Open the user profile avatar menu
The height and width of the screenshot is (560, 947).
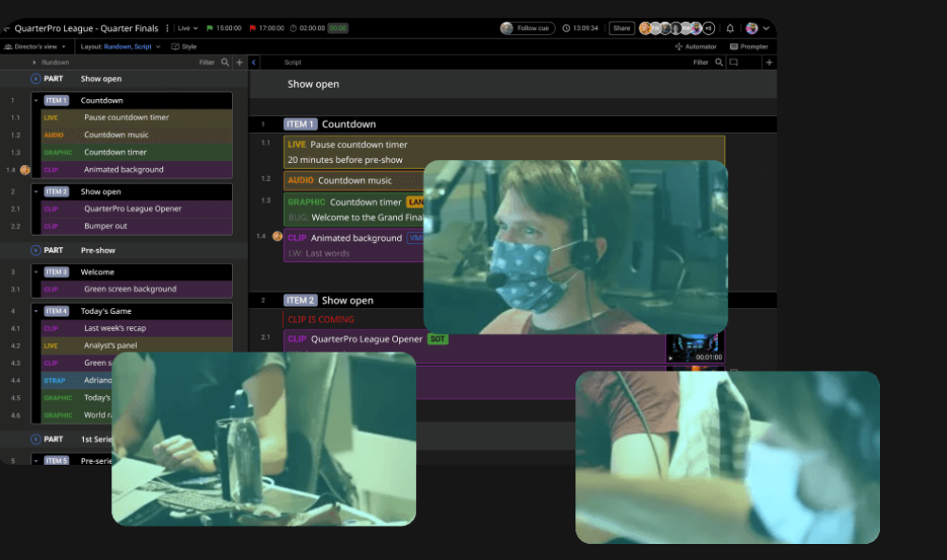[757, 28]
